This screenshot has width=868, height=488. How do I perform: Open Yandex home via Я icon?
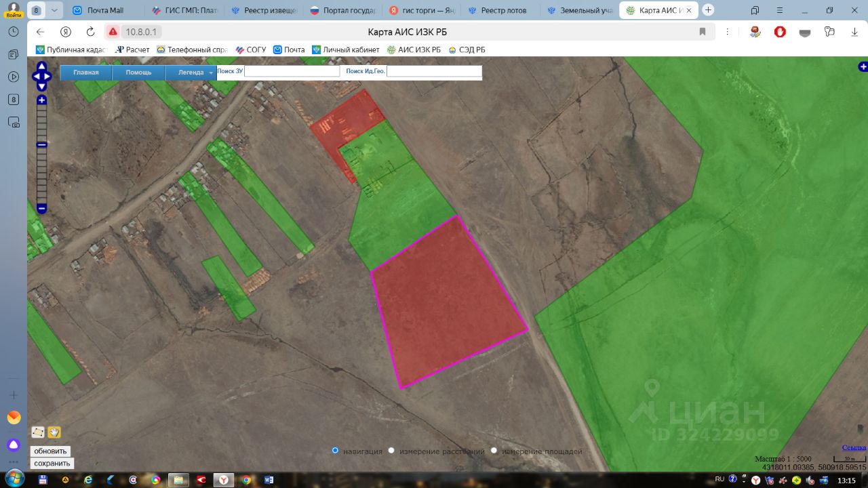(x=66, y=32)
